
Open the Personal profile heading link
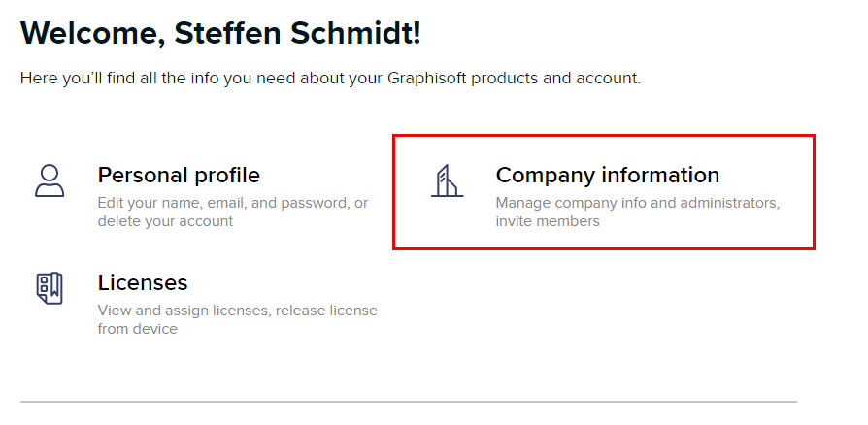(x=179, y=176)
